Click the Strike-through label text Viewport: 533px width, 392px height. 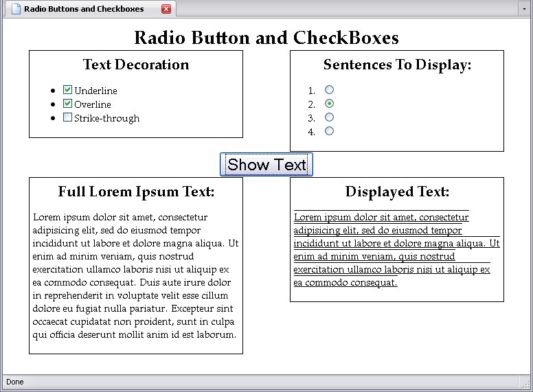coord(106,118)
